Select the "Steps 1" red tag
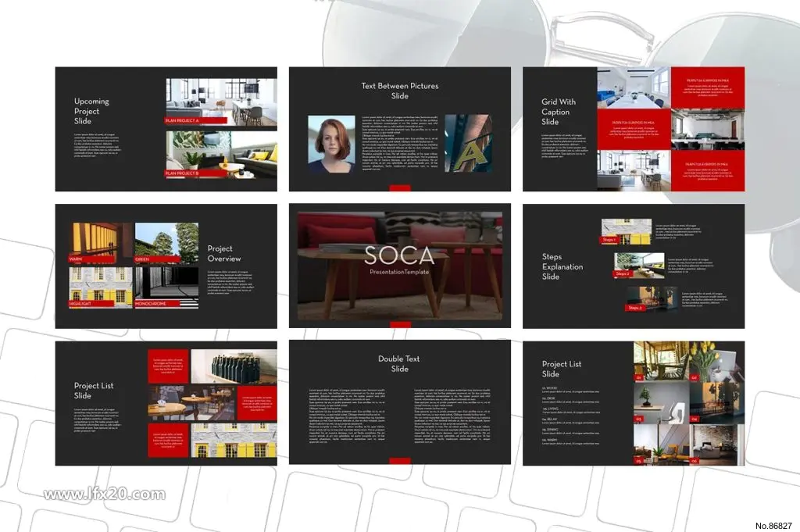Screen dimensions: 800x532 click(x=609, y=240)
